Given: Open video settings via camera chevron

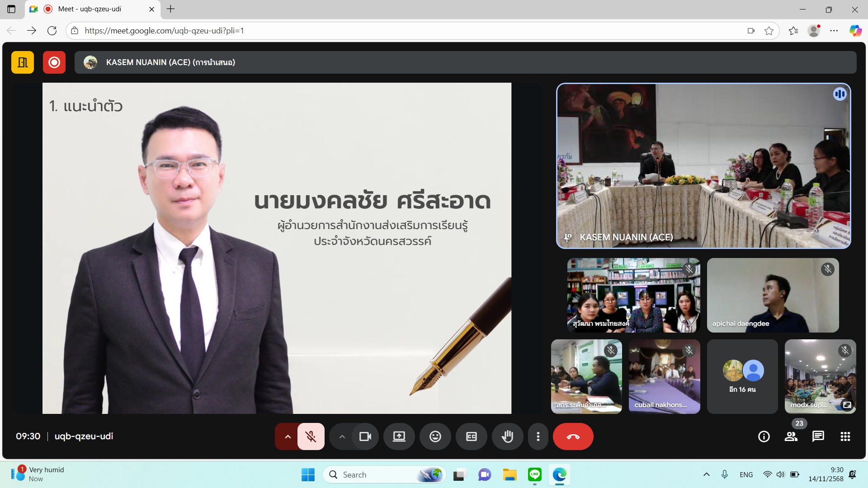Looking at the screenshot, I should point(342,436).
